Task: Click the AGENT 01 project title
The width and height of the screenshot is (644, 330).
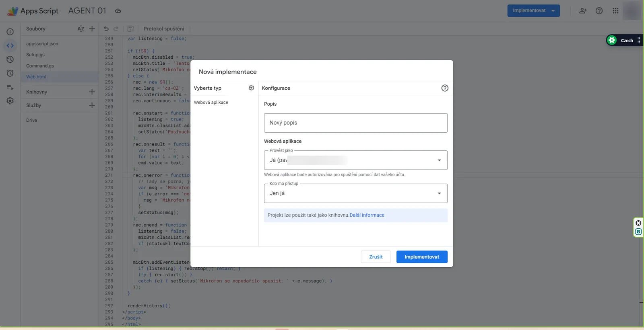Action: (87, 11)
